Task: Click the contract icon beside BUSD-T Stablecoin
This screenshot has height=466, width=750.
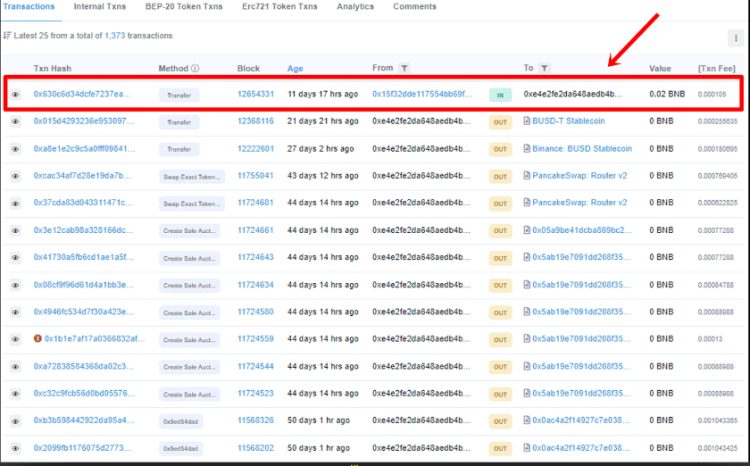Action: pyautogui.click(x=527, y=122)
